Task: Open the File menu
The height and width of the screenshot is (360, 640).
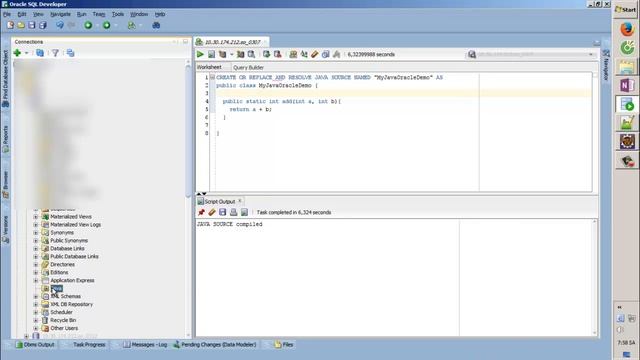Action: [7, 14]
